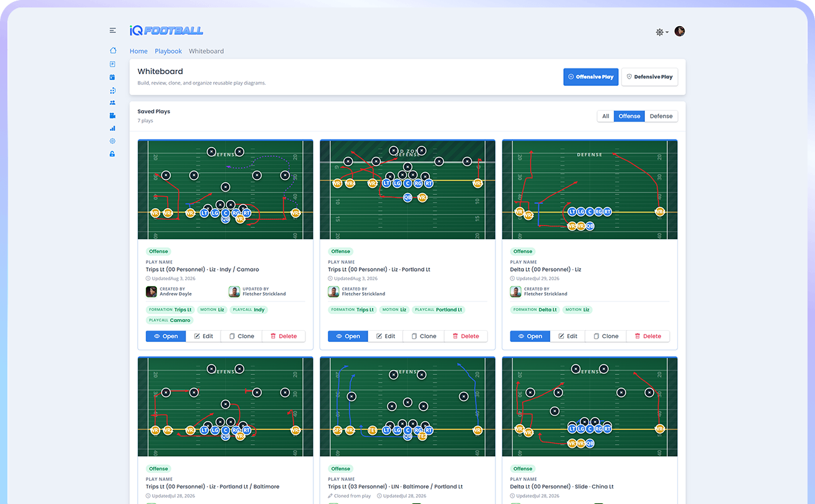Open the Slide · China Lt play thumbnail

[x=589, y=407]
